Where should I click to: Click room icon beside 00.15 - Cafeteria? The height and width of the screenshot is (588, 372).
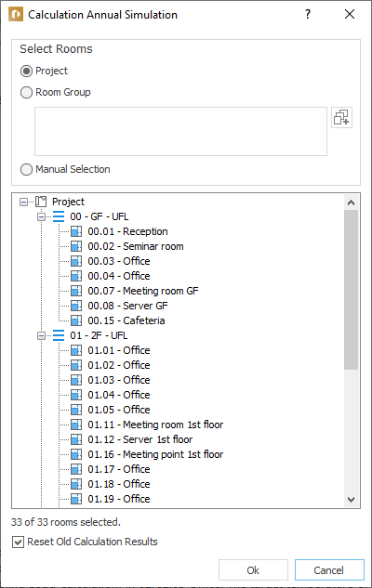(76, 320)
